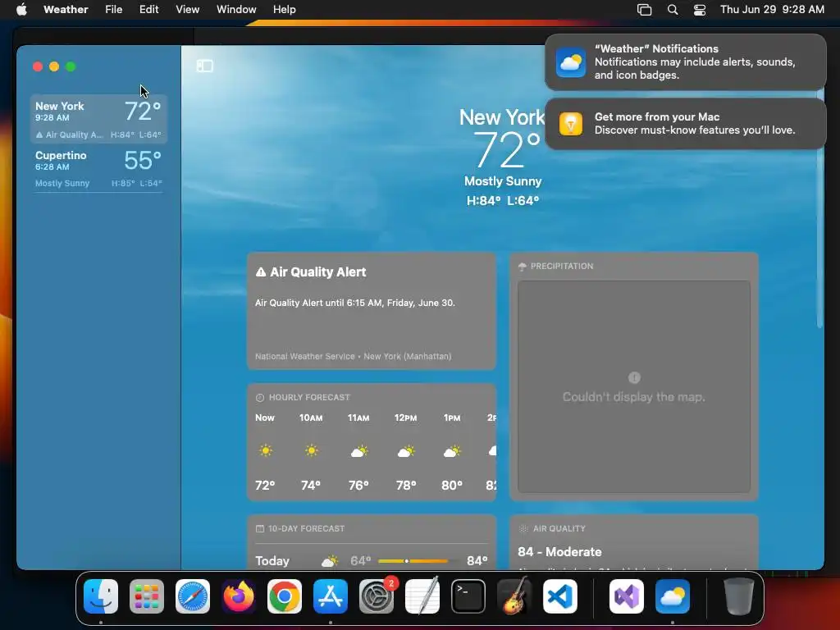
Task: Click the 80° temperature at 1PM
Action: [452, 486]
